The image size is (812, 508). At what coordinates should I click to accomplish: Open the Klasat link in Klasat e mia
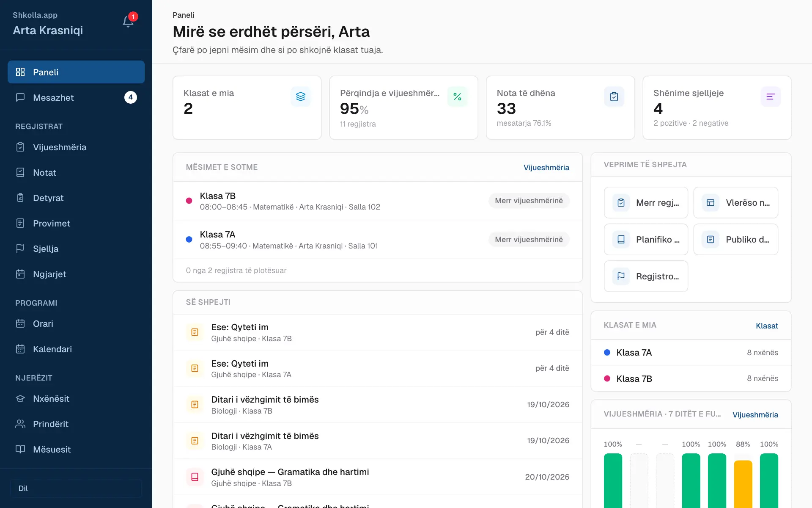click(767, 326)
